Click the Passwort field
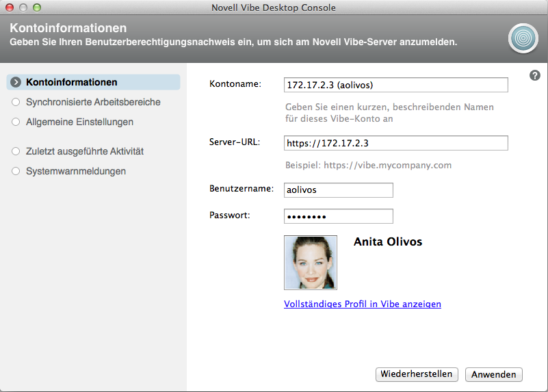548x392 pixels. [x=338, y=216]
